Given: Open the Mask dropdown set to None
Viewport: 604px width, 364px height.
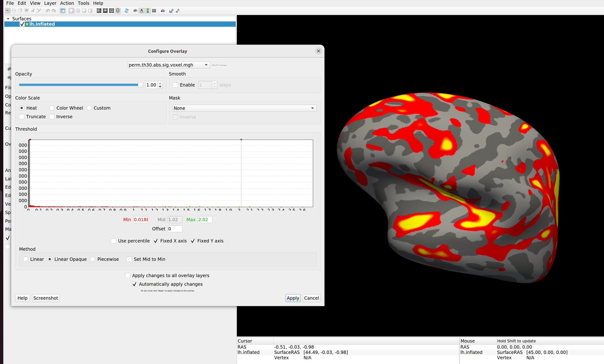Looking at the screenshot, I should [244, 108].
